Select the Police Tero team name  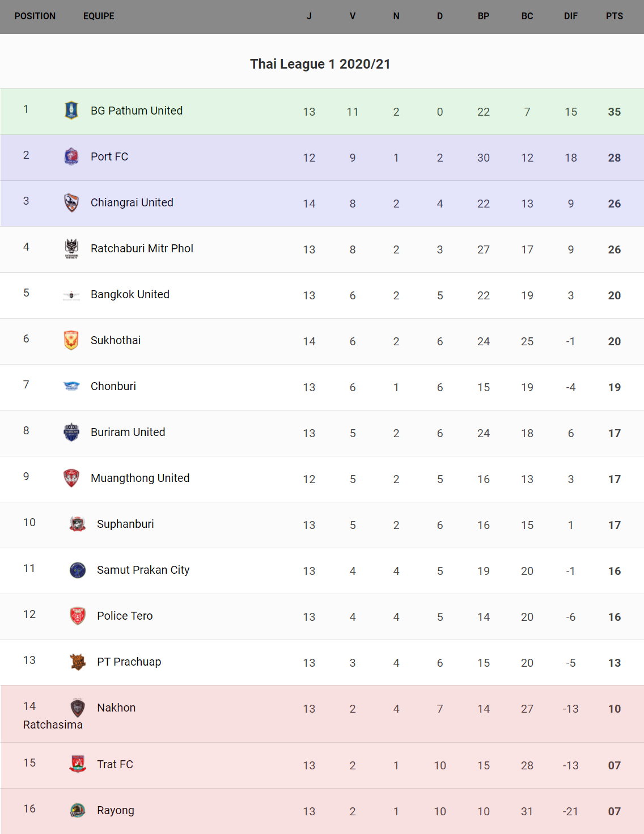125,616
